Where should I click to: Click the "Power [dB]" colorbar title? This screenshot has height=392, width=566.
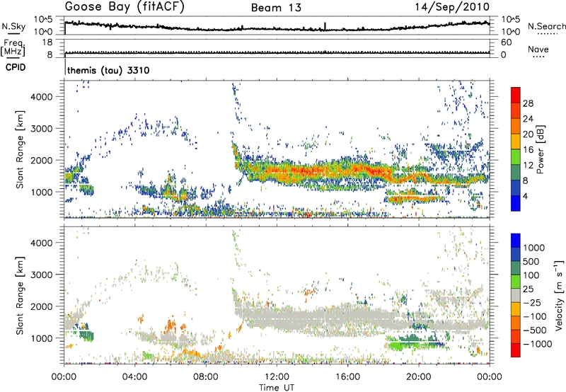click(541, 149)
